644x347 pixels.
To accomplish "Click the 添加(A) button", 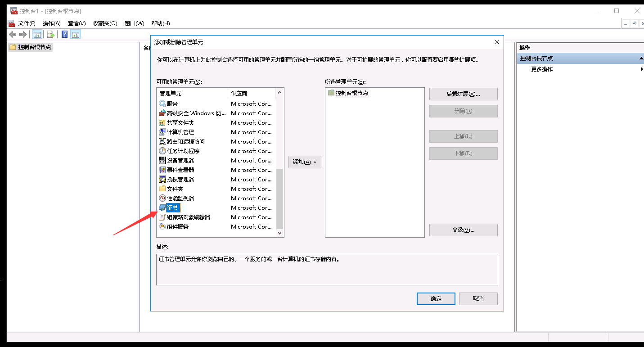I will coord(305,162).
